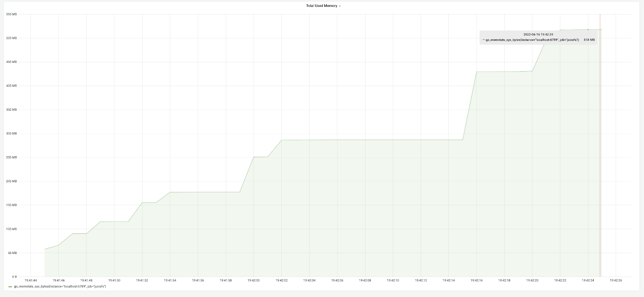Click the 19:42:08 time axis label
The height and width of the screenshot is (297, 644).
[365, 280]
